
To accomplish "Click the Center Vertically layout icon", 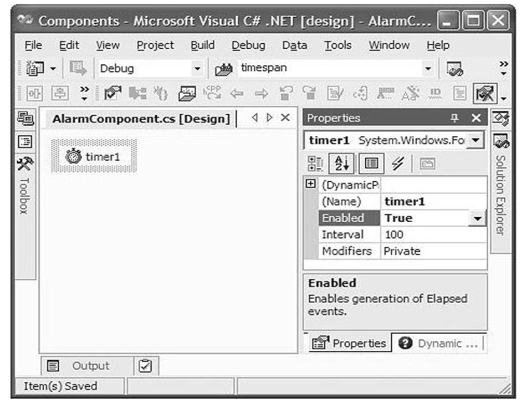I will tap(60, 93).
